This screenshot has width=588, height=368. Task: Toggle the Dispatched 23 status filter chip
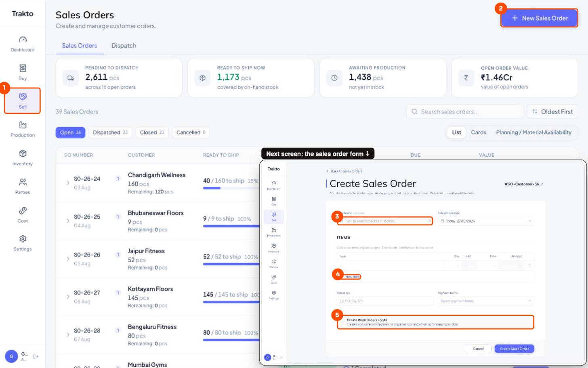[110, 132]
